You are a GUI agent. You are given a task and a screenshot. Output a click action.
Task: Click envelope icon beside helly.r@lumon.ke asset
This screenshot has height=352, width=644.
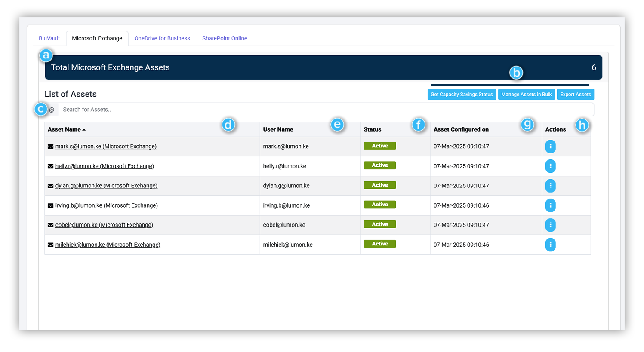(50, 166)
